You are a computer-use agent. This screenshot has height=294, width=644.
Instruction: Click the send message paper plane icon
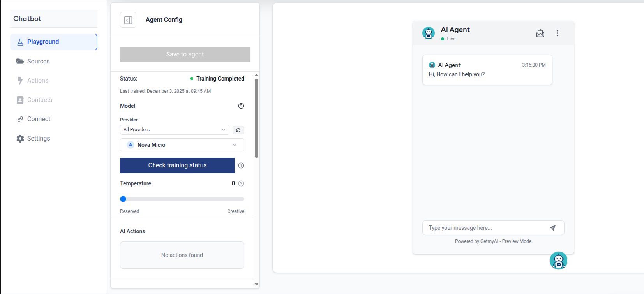[553, 228]
